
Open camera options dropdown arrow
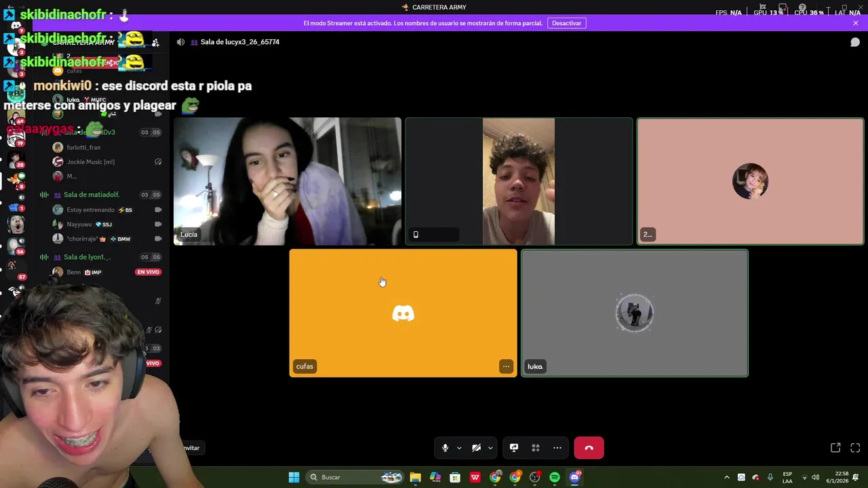click(490, 448)
